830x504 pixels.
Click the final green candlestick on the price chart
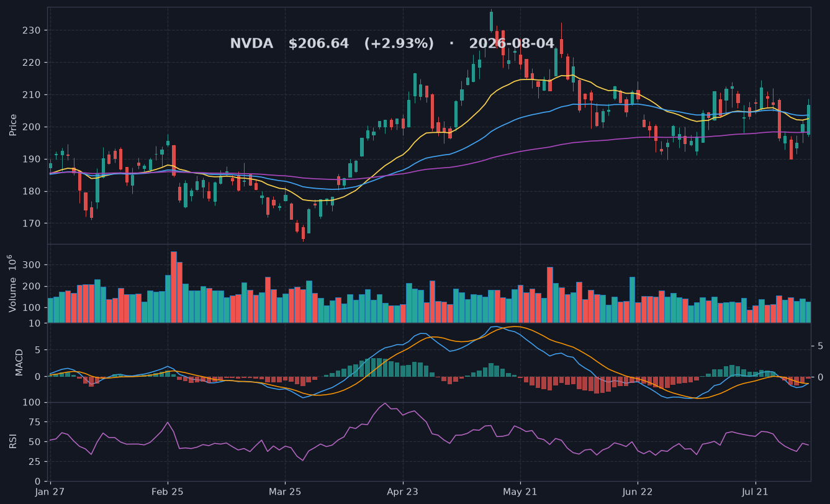pyautogui.click(x=808, y=119)
